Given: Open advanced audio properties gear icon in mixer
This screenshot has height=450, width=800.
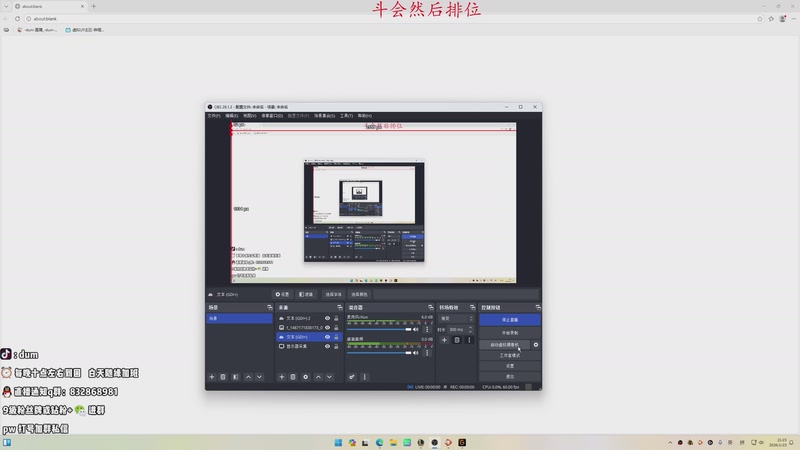Looking at the screenshot, I should point(352,377).
